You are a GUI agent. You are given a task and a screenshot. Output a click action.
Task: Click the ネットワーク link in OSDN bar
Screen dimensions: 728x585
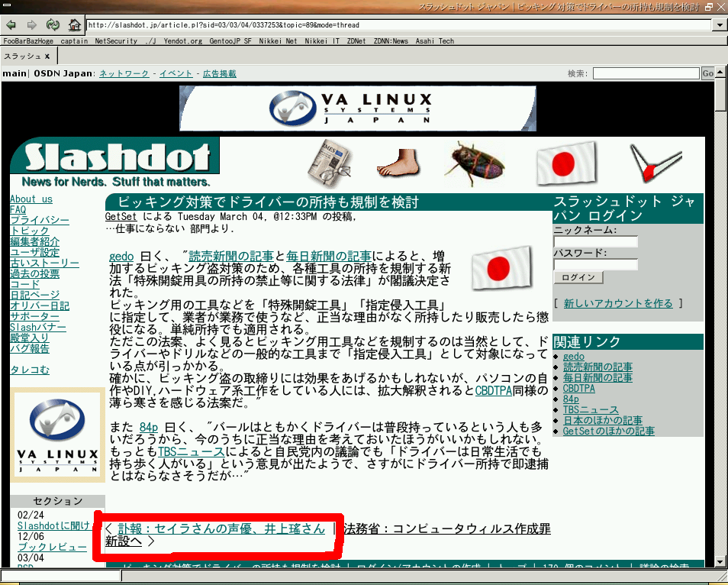(x=124, y=73)
